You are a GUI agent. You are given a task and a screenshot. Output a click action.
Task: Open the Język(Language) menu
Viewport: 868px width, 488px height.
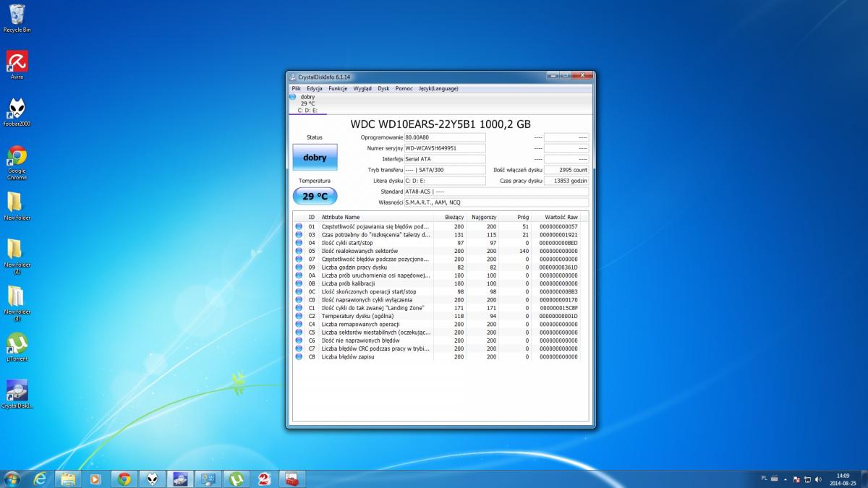438,88
